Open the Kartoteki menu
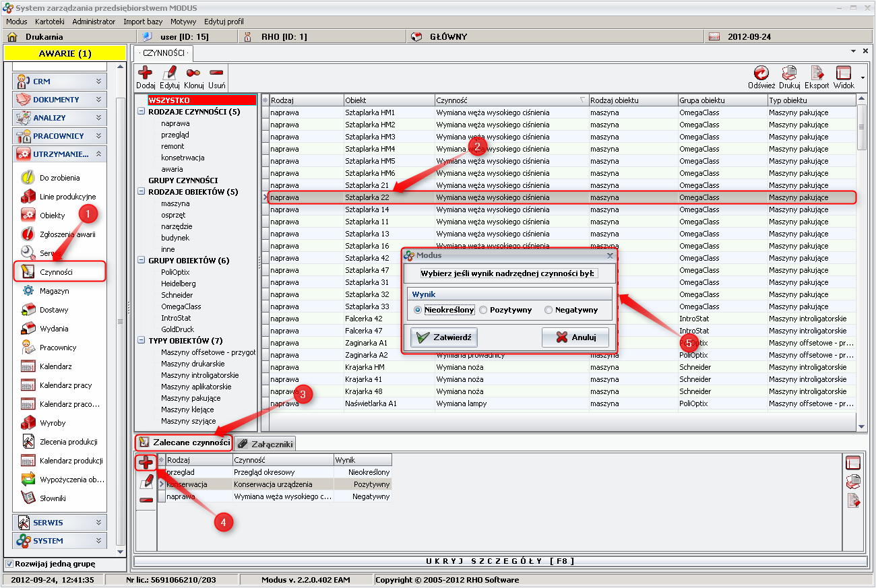Screen dimensions: 876x588 pyautogui.click(x=49, y=22)
